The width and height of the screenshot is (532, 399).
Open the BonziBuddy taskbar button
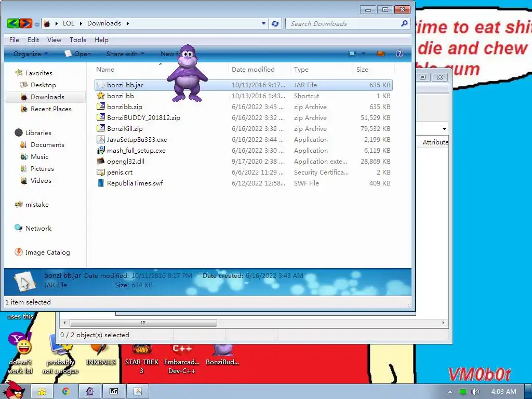[x=89, y=392]
